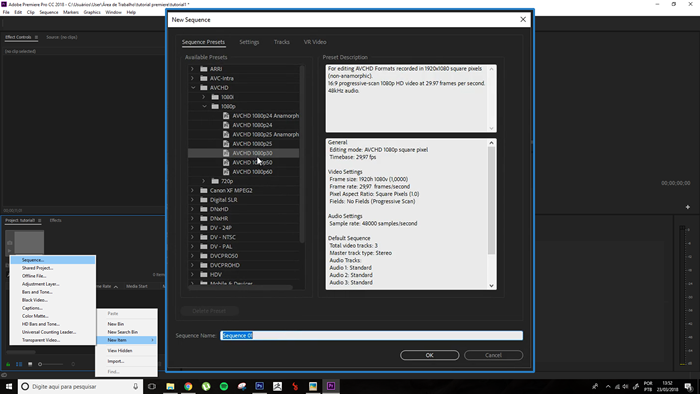Collapse the 1080p subfolder
700x394 pixels.
coord(204,106)
